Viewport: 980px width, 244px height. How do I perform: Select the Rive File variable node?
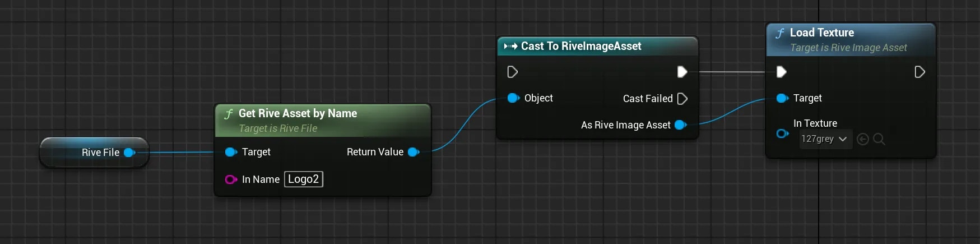click(x=94, y=153)
